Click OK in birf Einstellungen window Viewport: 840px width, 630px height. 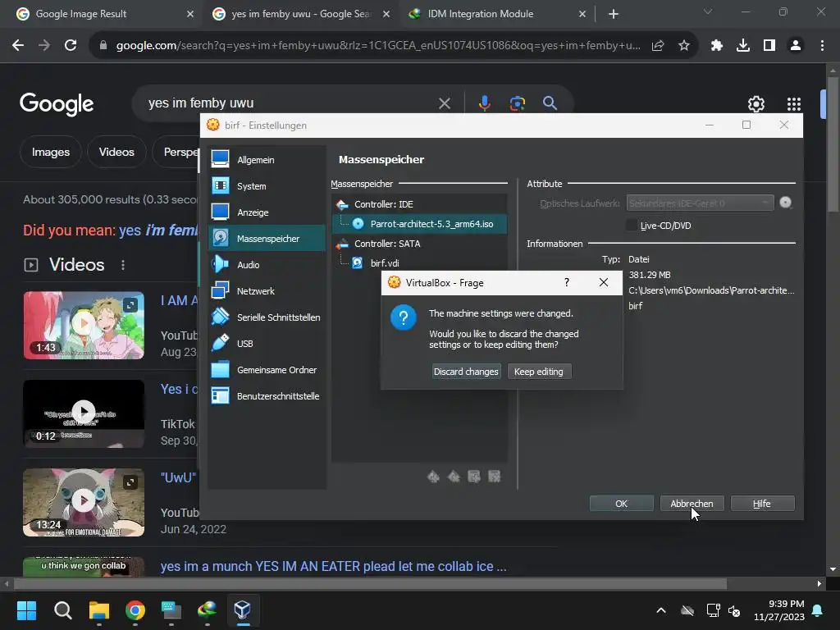[x=622, y=504]
